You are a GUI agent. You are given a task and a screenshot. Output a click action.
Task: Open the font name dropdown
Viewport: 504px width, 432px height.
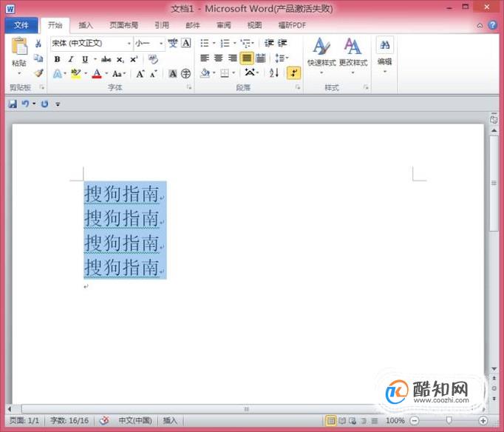click(129, 43)
